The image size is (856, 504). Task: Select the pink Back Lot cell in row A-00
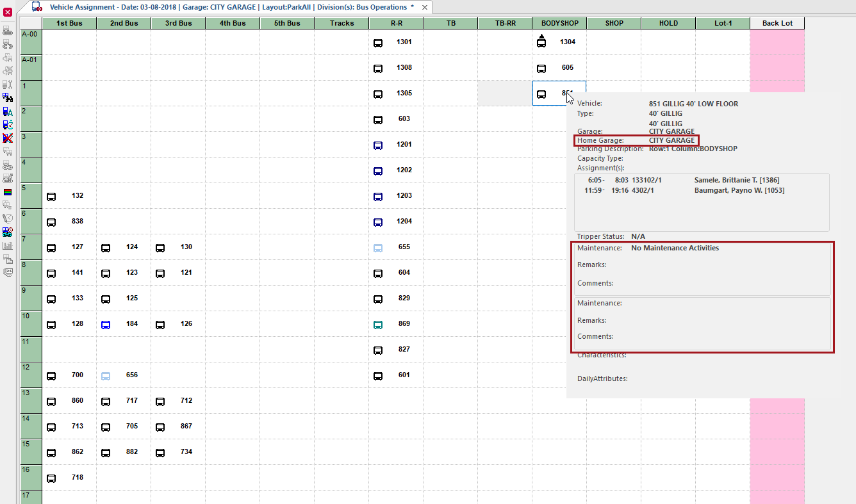777,41
